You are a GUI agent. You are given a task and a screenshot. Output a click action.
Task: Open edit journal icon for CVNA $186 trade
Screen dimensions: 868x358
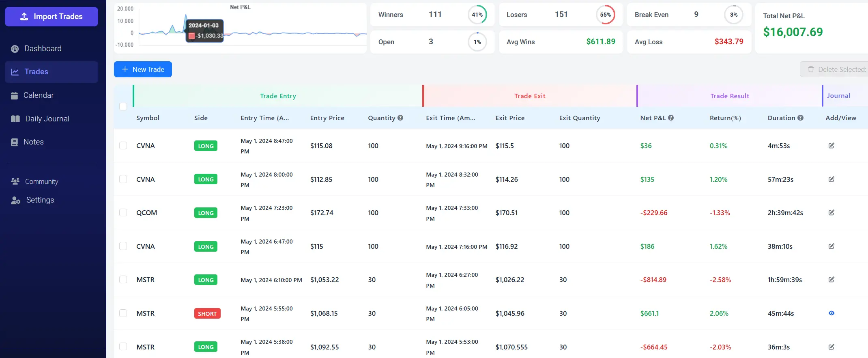tap(831, 246)
